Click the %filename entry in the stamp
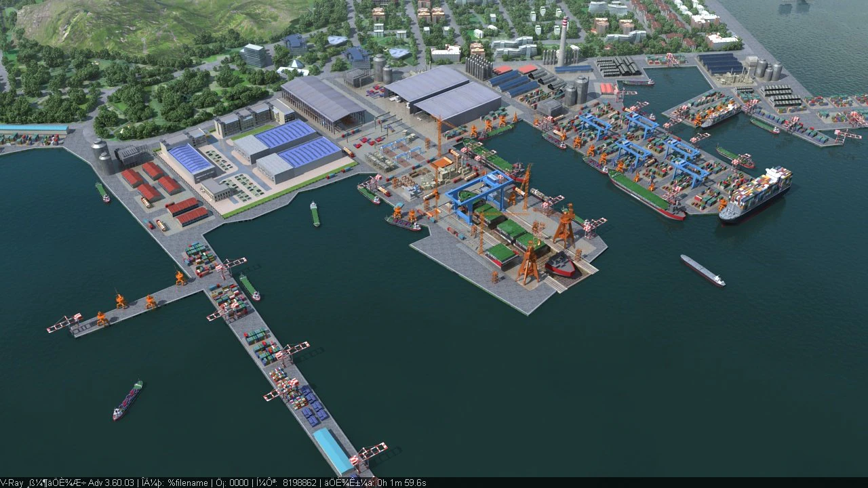Viewport: 868px width, 488px height. coord(188,483)
